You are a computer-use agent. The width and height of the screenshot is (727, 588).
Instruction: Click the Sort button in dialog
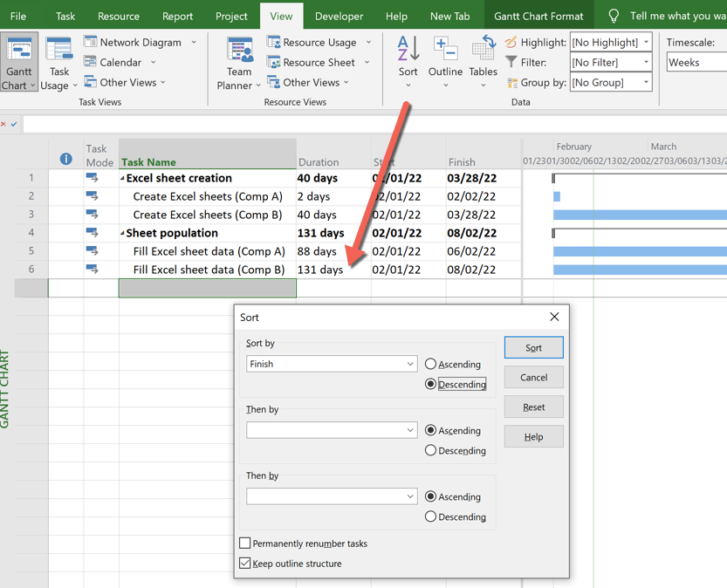point(533,347)
